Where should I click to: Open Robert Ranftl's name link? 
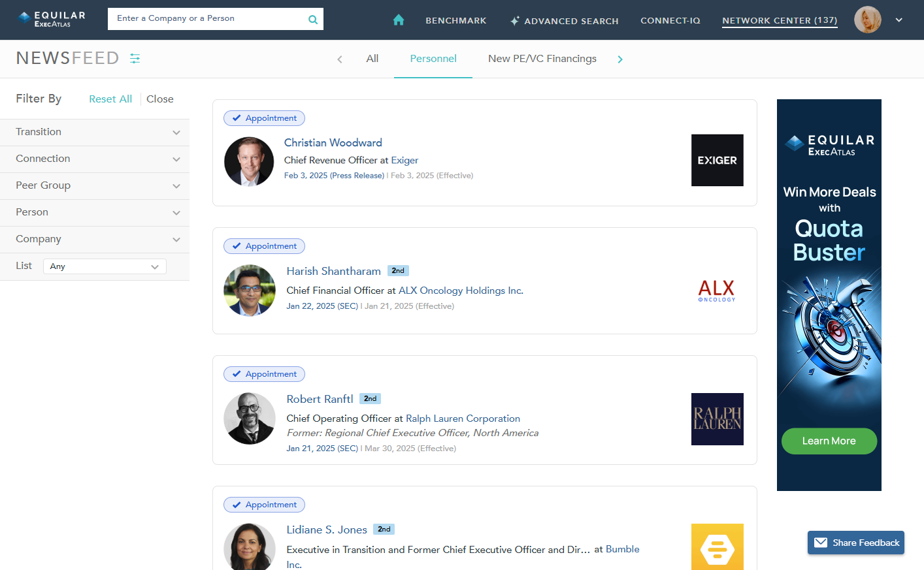[x=320, y=399]
